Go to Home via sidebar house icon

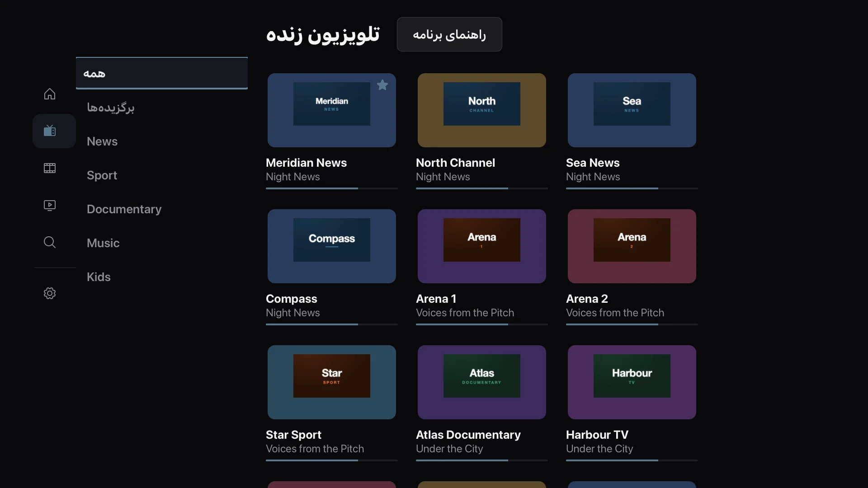tap(50, 94)
